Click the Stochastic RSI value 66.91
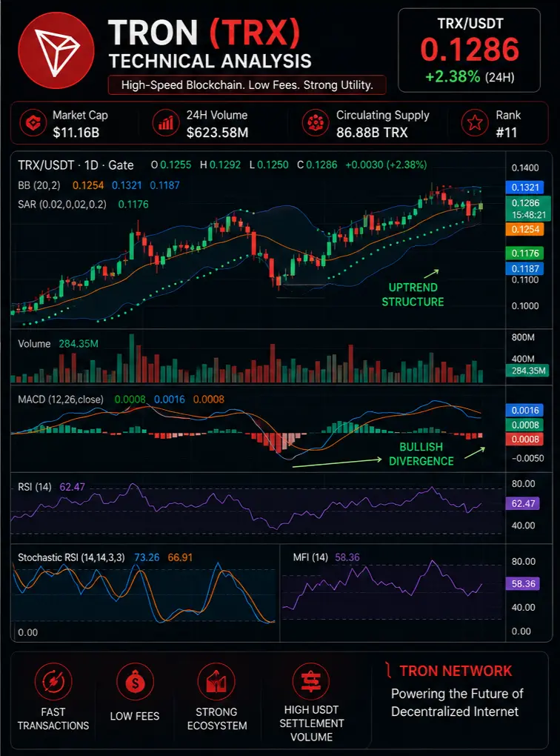The width and height of the screenshot is (560, 756). tap(180, 558)
